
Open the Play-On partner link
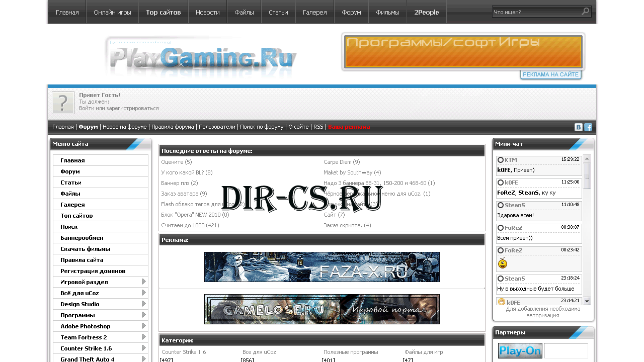click(x=520, y=350)
